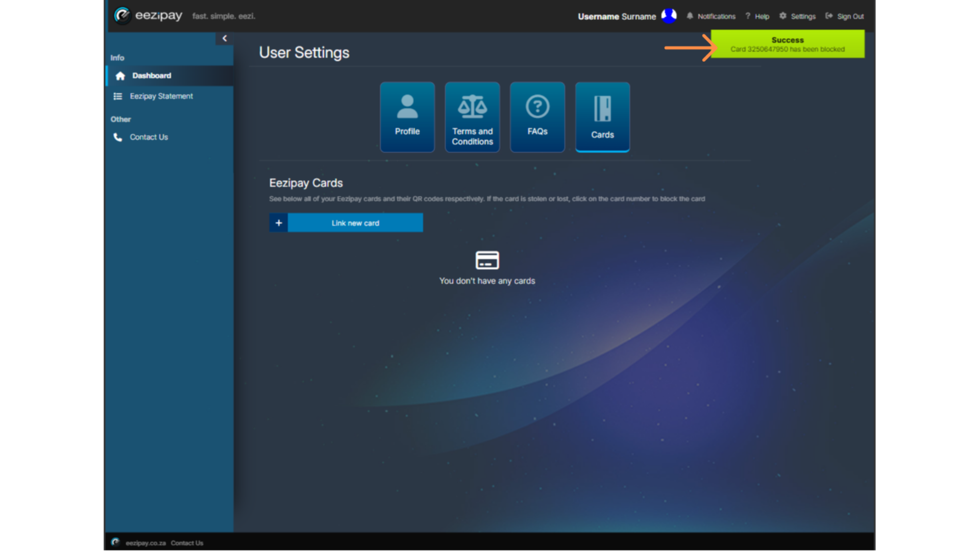
Task: Open the Profile tile
Action: coord(407,117)
